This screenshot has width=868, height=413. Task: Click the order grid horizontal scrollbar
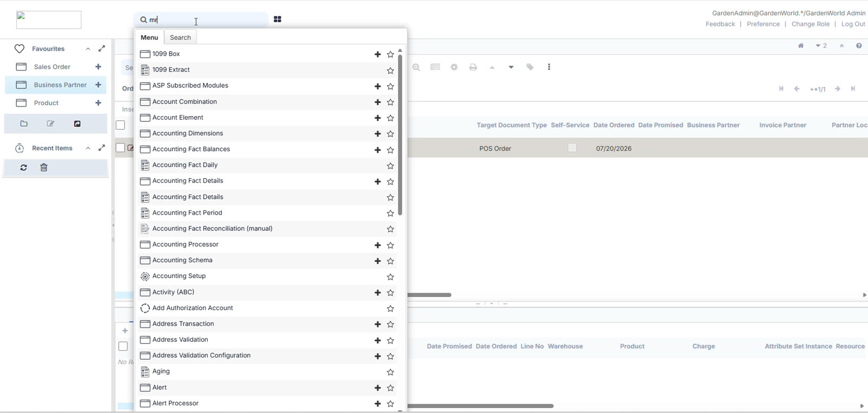tap(429, 295)
